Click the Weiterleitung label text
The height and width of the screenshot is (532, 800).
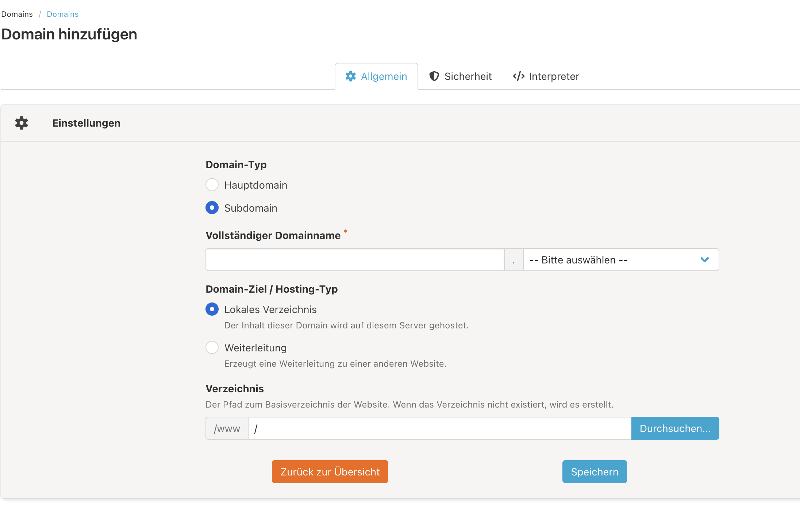[255, 348]
